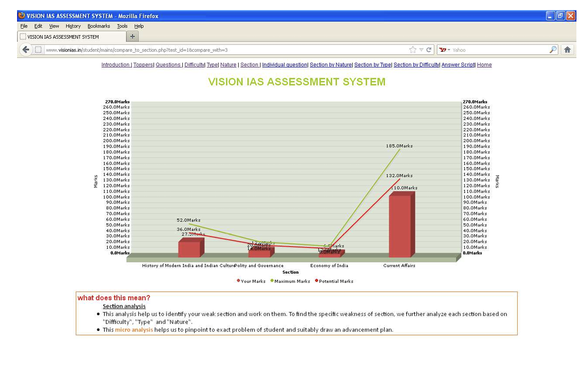This screenshot has width=588, height=374.
Task: Click the VISION IAS ASSESSMENT SYSTEM page heading
Action: pyautogui.click(x=297, y=82)
